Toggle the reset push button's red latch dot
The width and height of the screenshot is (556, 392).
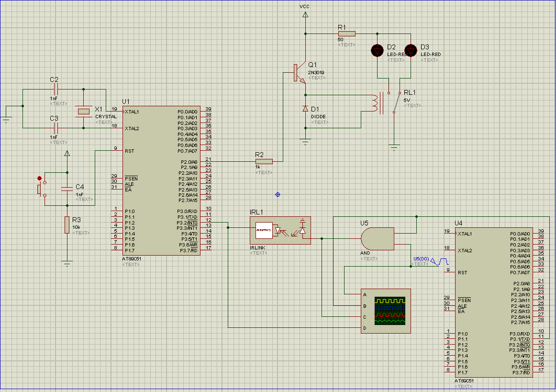pos(39,178)
